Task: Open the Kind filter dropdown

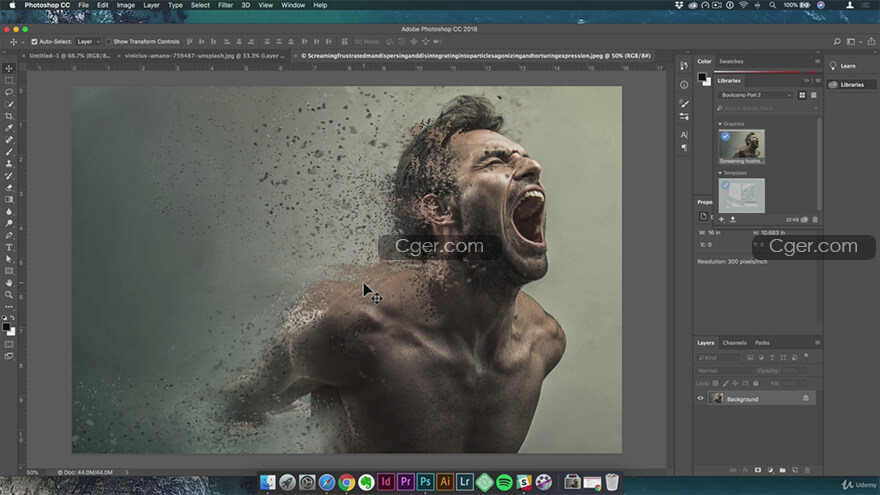Action: 718,358
